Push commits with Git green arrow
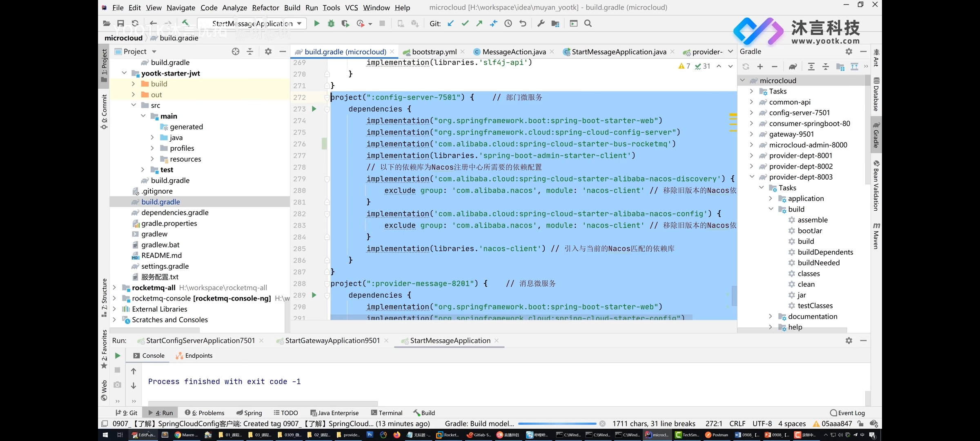The width and height of the screenshot is (980, 441). pos(479,24)
